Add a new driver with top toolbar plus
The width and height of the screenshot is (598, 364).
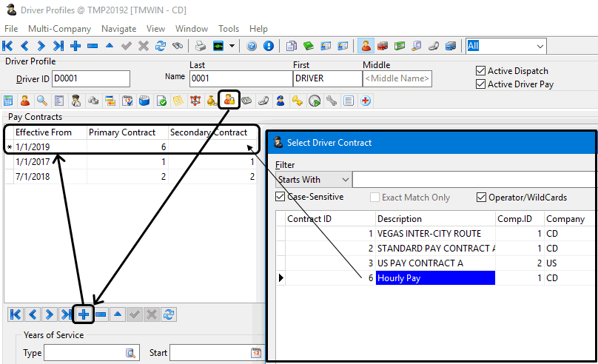coord(75,46)
